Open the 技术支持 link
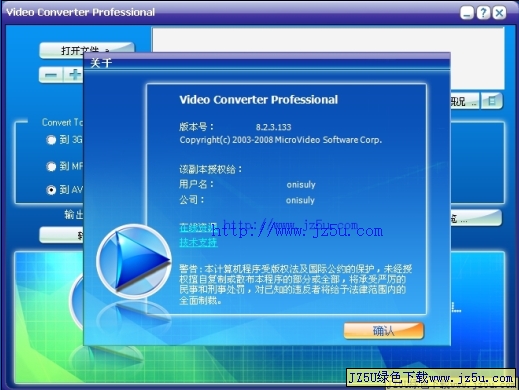The width and height of the screenshot is (519, 390). (198, 242)
